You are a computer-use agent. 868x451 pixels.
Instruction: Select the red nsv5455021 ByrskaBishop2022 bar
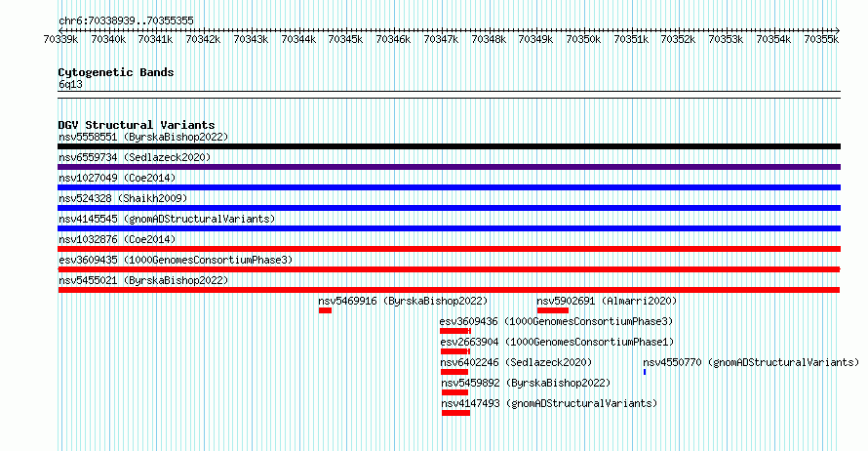pos(449,290)
